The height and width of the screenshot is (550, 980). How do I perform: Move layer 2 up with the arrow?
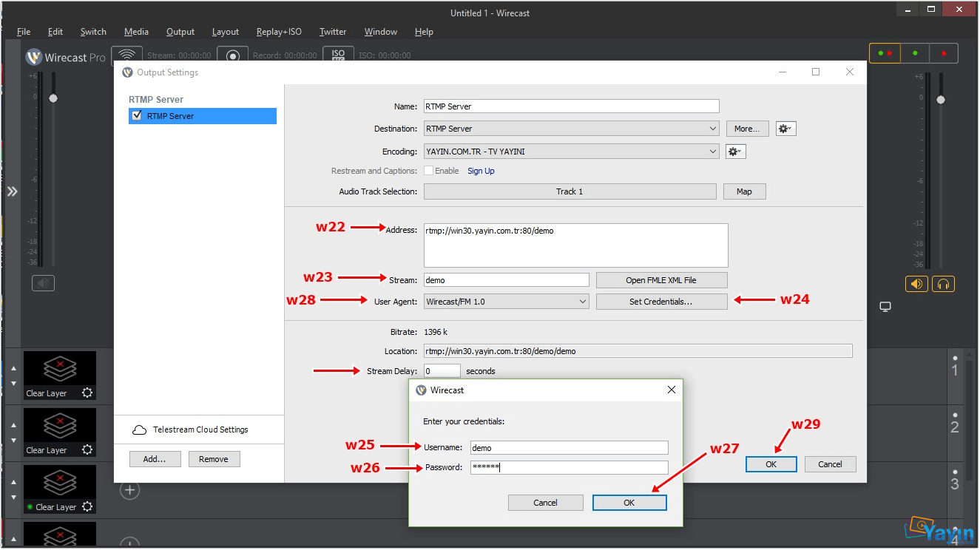point(13,425)
